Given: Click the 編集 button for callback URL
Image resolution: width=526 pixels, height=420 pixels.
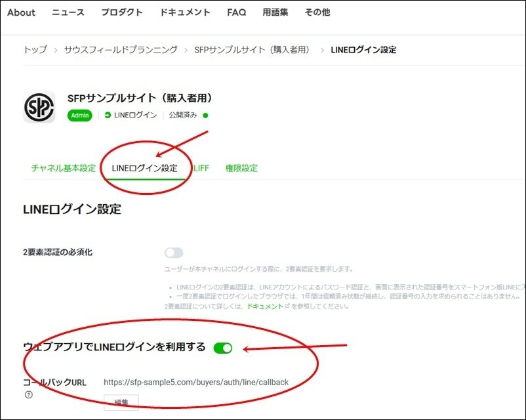Looking at the screenshot, I should coord(121,402).
